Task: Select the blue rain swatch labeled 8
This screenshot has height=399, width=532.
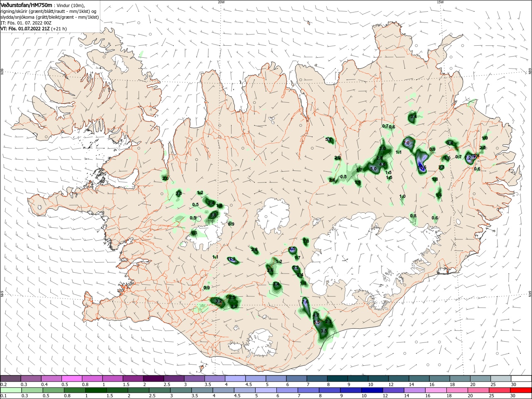Action: tap(330, 390)
